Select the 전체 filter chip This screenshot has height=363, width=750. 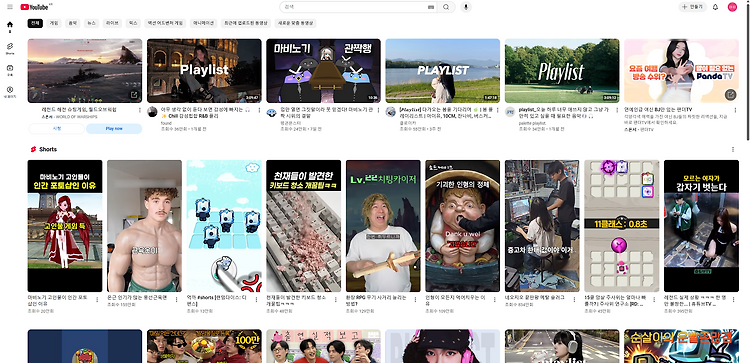click(35, 23)
